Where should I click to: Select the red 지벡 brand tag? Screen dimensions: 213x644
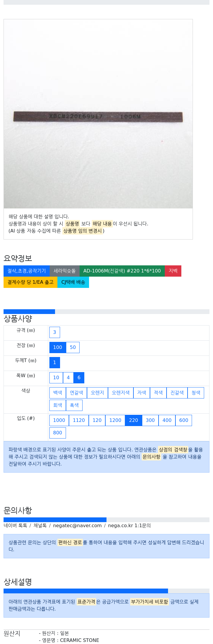click(173, 271)
